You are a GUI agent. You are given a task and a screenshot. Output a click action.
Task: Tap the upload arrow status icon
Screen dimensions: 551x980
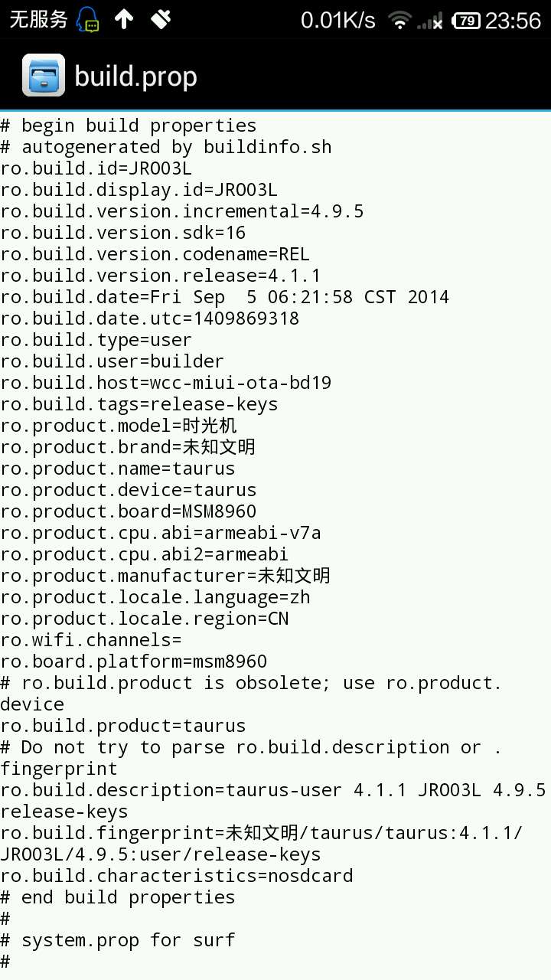124,20
